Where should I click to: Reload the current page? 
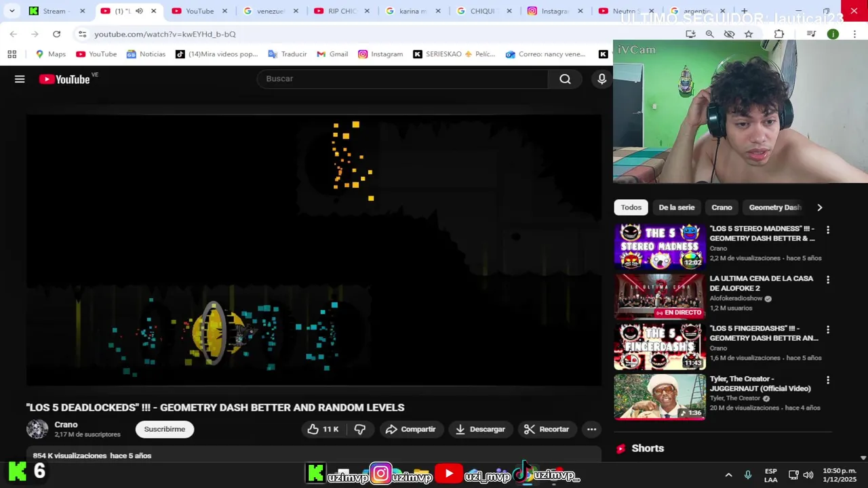(x=56, y=34)
